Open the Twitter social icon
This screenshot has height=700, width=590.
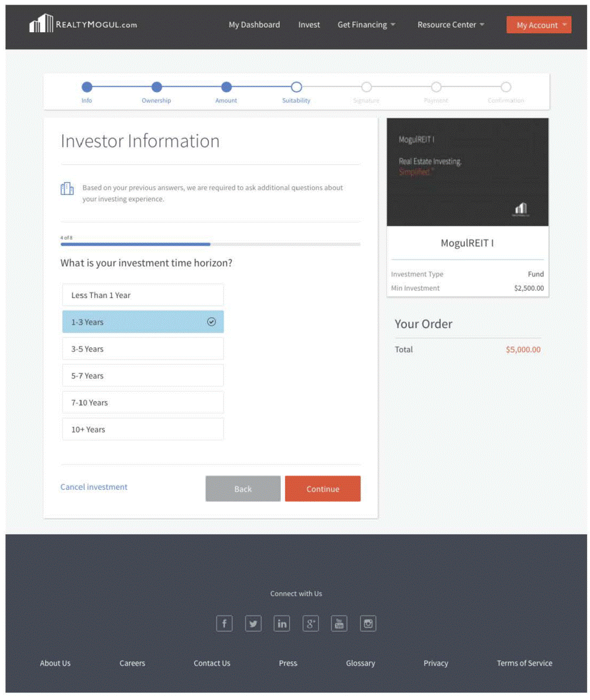pos(253,624)
